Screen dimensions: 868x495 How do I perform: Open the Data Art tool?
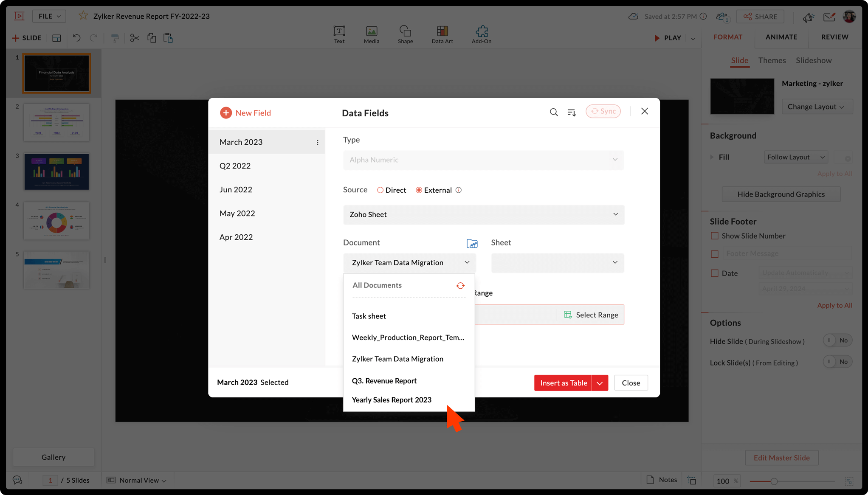(442, 34)
